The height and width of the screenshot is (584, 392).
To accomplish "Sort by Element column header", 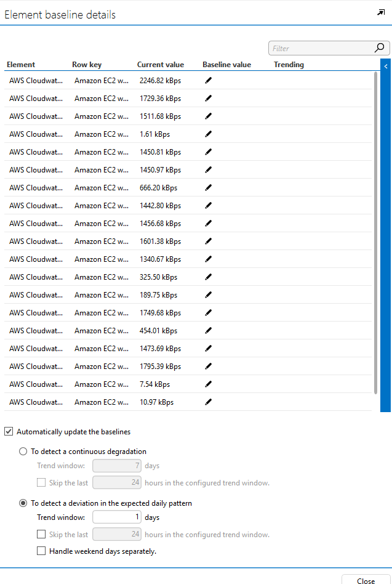I will point(21,65).
